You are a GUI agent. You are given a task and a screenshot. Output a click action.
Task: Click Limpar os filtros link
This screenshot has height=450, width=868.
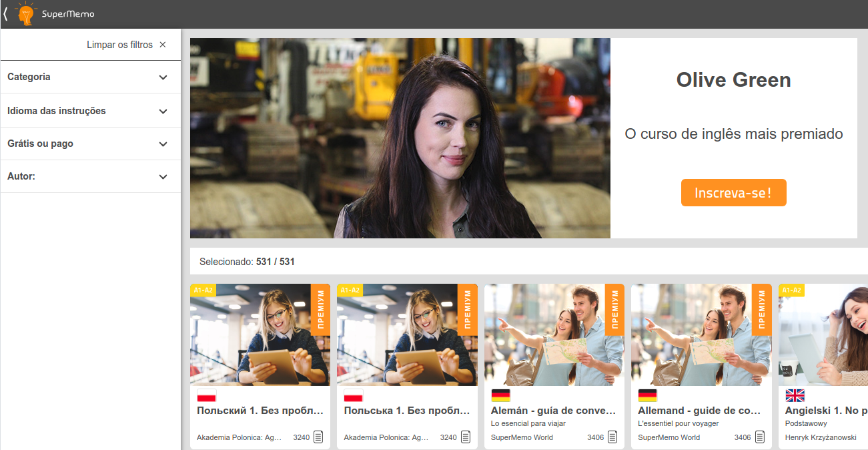tap(119, 45)
